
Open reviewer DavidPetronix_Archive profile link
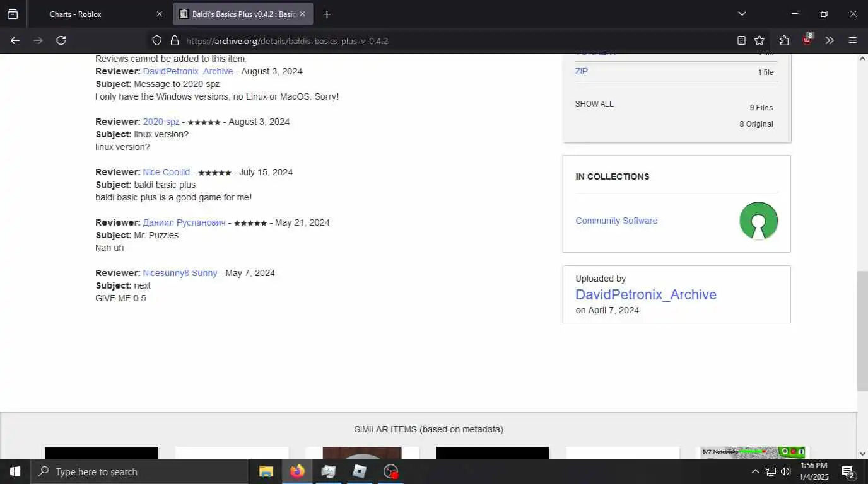pyautogui.click(x=188, y=71)
